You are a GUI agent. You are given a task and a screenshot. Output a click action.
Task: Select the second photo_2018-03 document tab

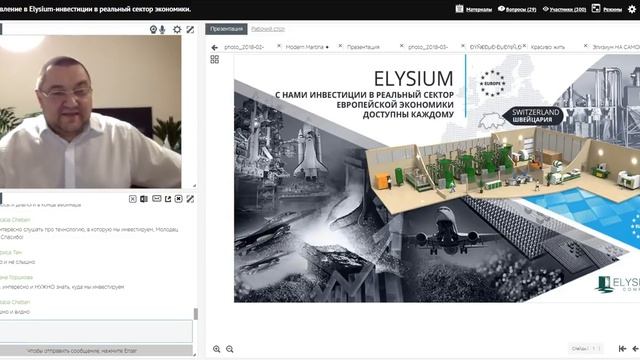pos(428,47)
